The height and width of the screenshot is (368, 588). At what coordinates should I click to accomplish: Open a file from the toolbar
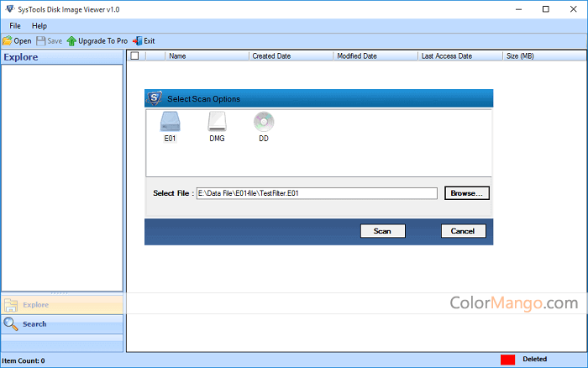pos(18,41)
